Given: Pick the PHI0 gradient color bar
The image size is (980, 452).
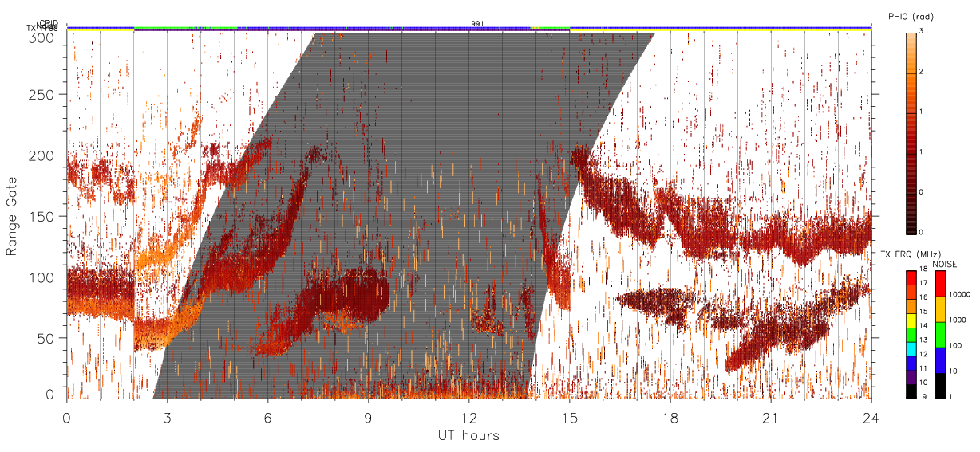Looking at the screenshot, I should tap(911, 132).
